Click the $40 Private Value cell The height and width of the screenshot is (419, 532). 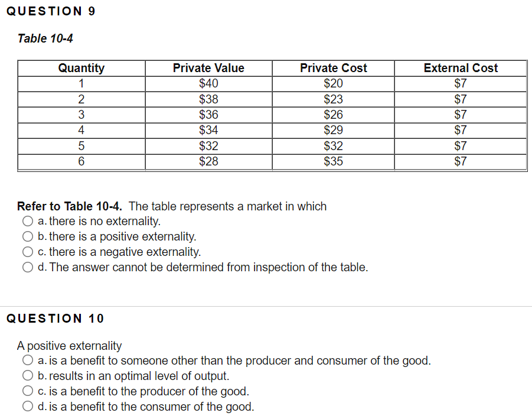pos(208,83)
